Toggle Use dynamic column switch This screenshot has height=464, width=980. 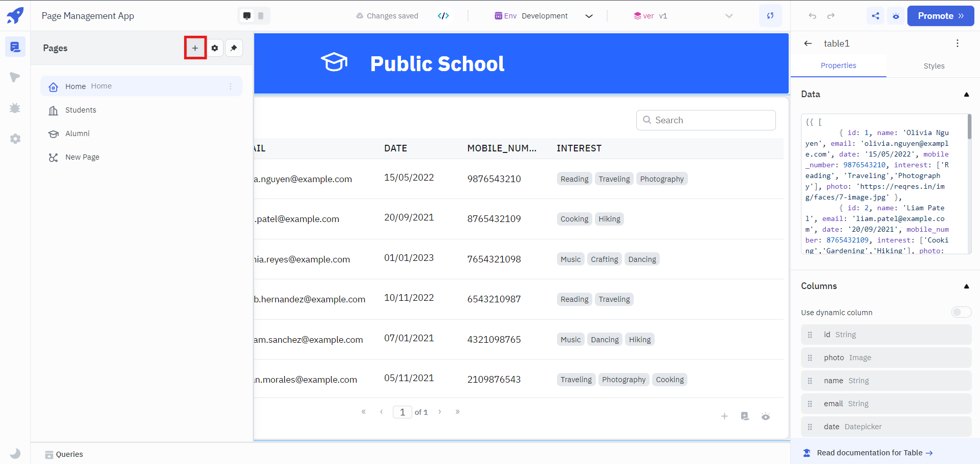[961, 312]
